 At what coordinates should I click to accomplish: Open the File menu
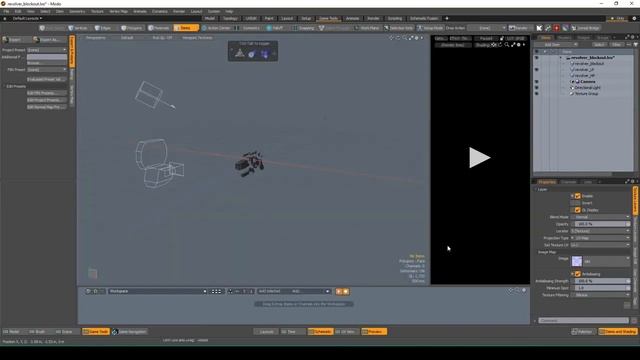coord(7,11)
